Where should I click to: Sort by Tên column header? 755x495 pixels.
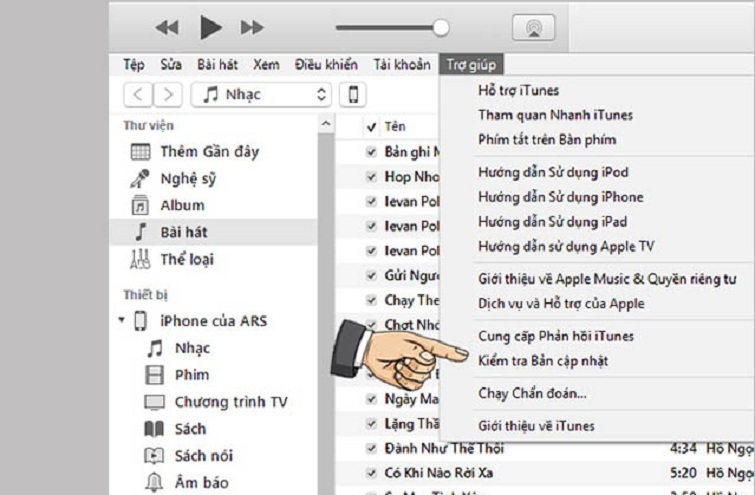point(395,127)
